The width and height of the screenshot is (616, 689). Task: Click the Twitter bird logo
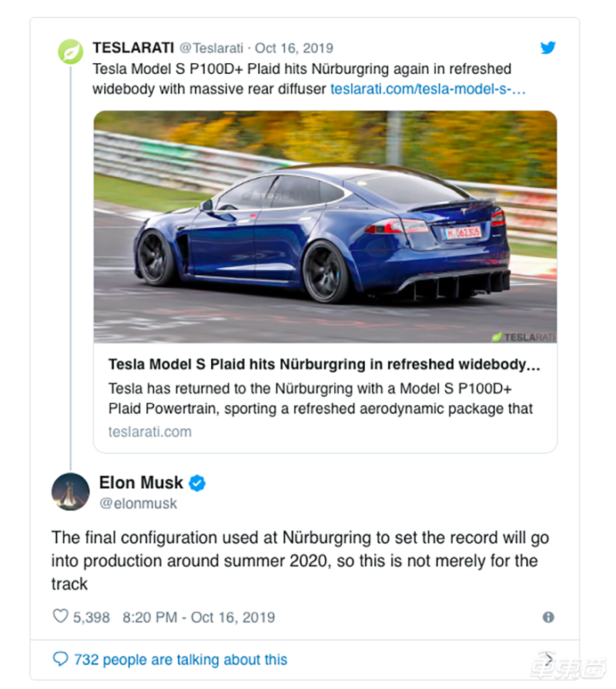pos(548,48)
